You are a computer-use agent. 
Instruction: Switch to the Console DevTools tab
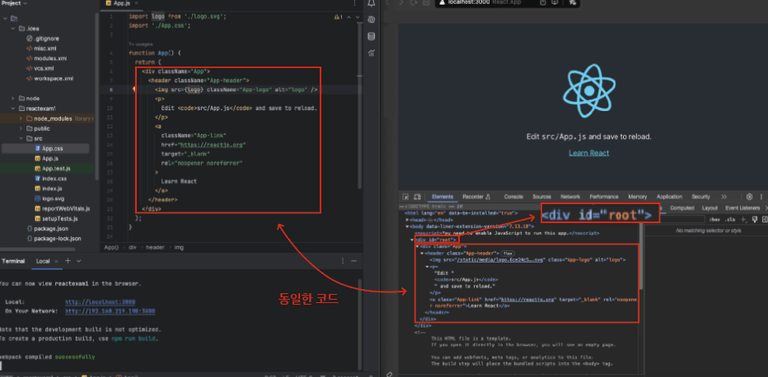[513, 197]
